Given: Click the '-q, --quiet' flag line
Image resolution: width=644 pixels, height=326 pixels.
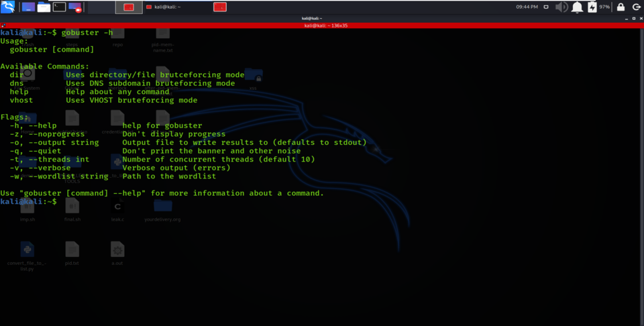Looking at the screenshot, I should (x=155, y=151).
